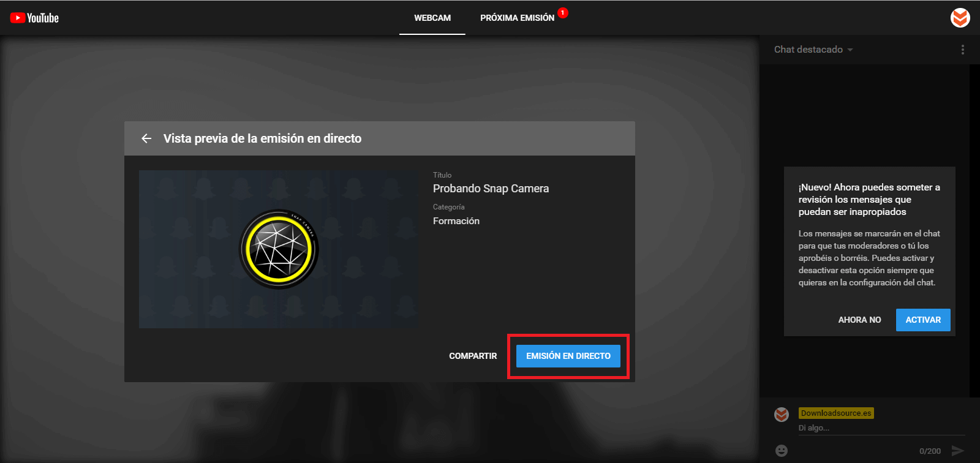Open the YouTube logo home link
Viewport: 980px width, 463px height.
tap(34, 18)
